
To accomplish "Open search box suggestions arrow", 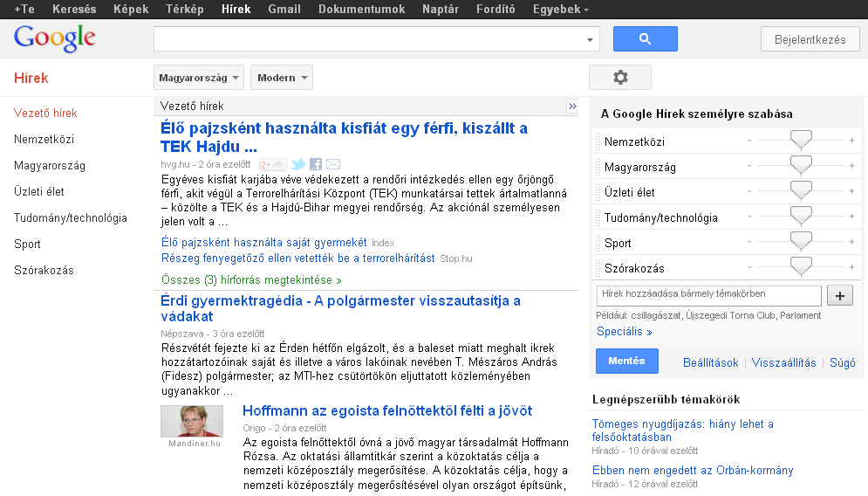I will point(590,39).
